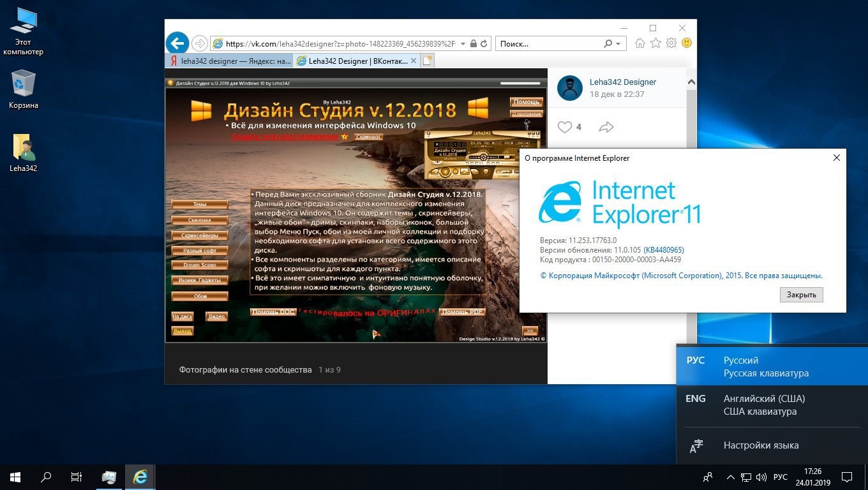Screen dimensions: 868x490
Task: Click the search magnifier in the Поиск box
Action: [x=608, y=43]
